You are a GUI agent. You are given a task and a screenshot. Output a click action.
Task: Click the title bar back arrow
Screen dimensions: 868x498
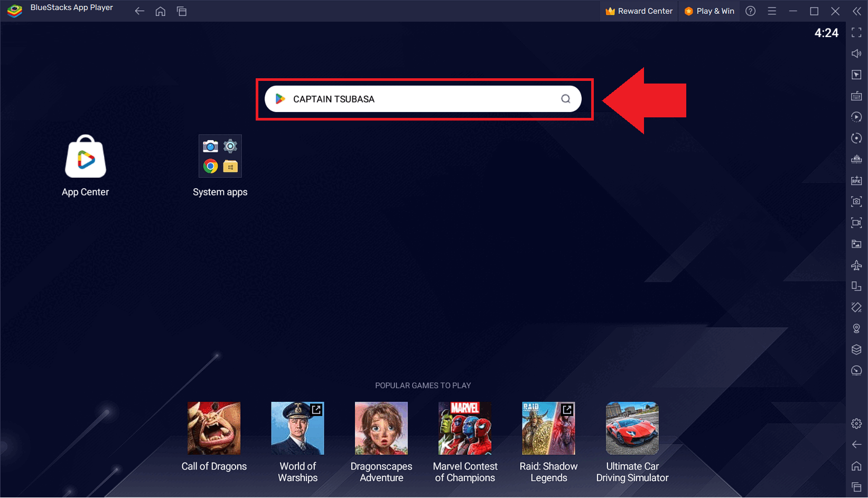139,11
